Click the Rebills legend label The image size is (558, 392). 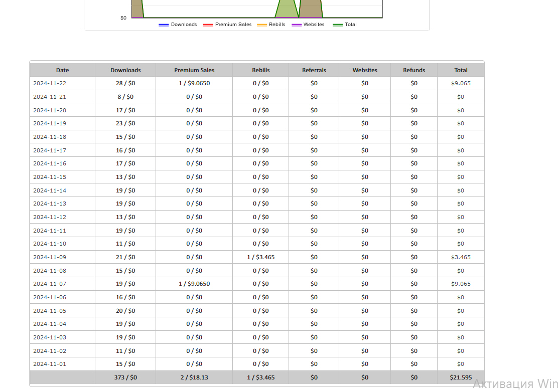point(277,25)
